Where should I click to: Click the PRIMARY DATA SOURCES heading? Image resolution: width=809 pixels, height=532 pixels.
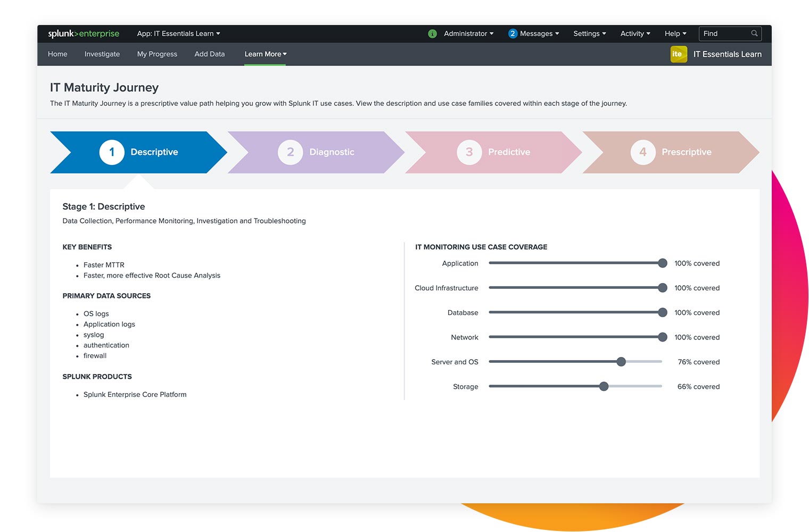pos(106,296)
